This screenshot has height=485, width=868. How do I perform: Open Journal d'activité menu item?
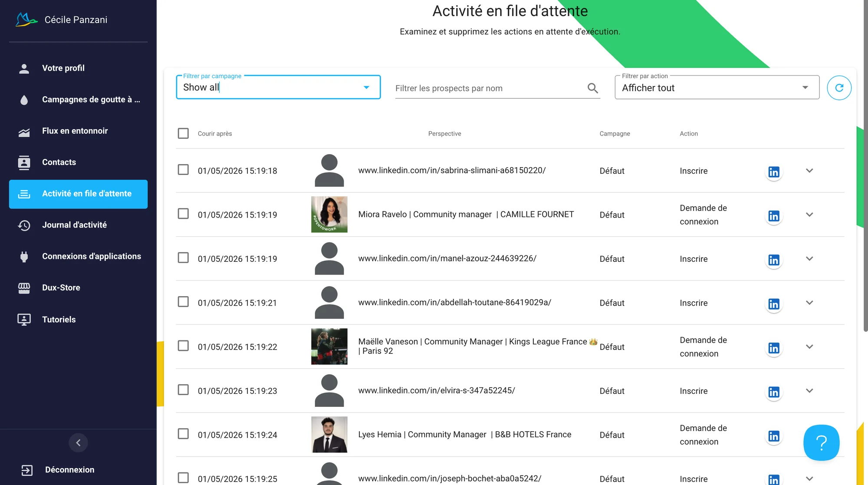coord(78,225)
